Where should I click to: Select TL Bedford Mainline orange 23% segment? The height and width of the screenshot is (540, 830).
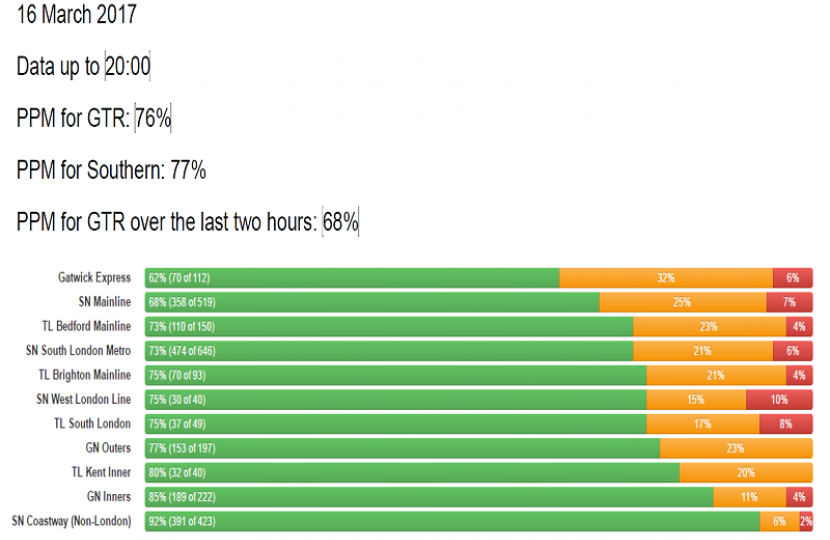click(x=709, y=326)
